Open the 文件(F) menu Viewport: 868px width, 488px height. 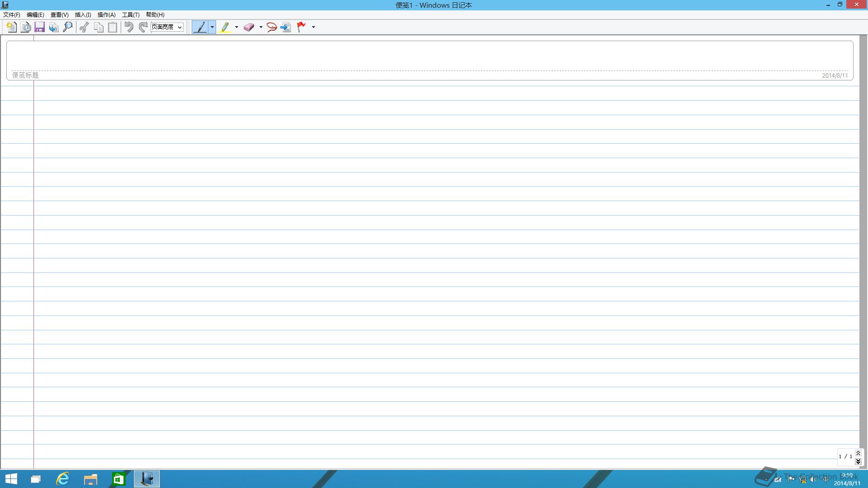(x=12, y=15)
